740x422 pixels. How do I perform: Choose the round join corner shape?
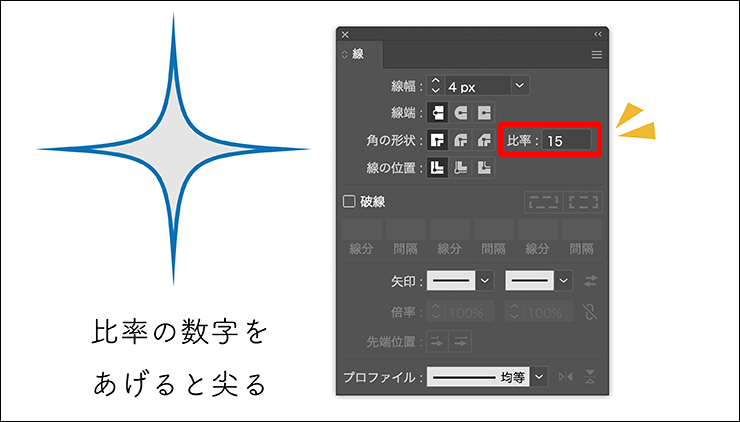462,141
